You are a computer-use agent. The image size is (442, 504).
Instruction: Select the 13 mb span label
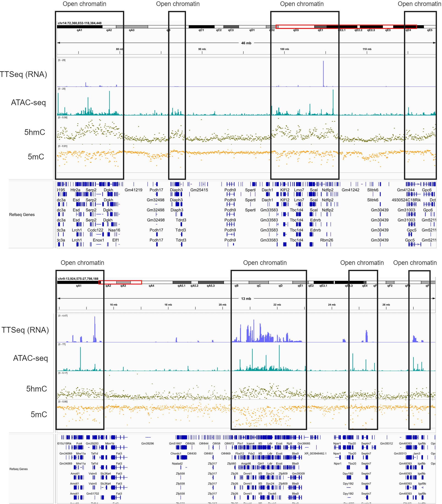[x=246, y=299]
